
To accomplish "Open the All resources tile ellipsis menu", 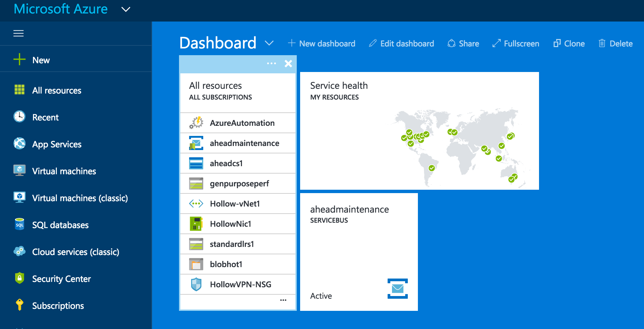I will (271, 63).
